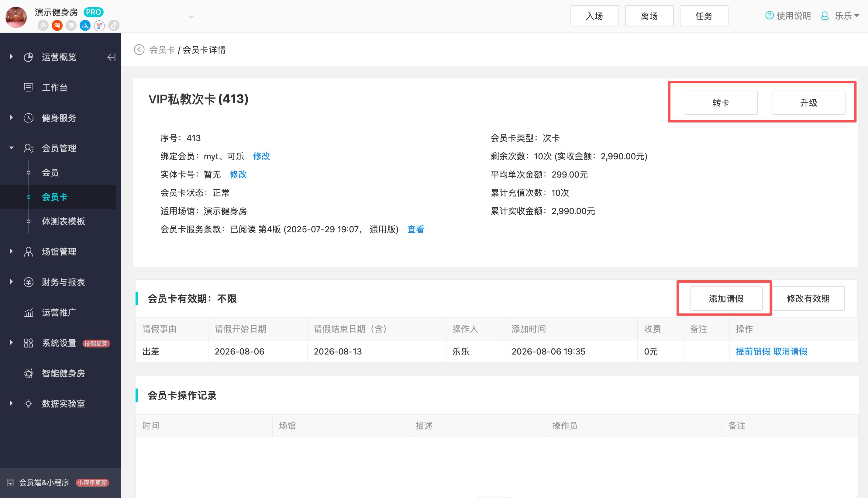This screenshot has width=868, height=498.
Task: Click the grey Douyin platform icon
Action: coord(114,25)
